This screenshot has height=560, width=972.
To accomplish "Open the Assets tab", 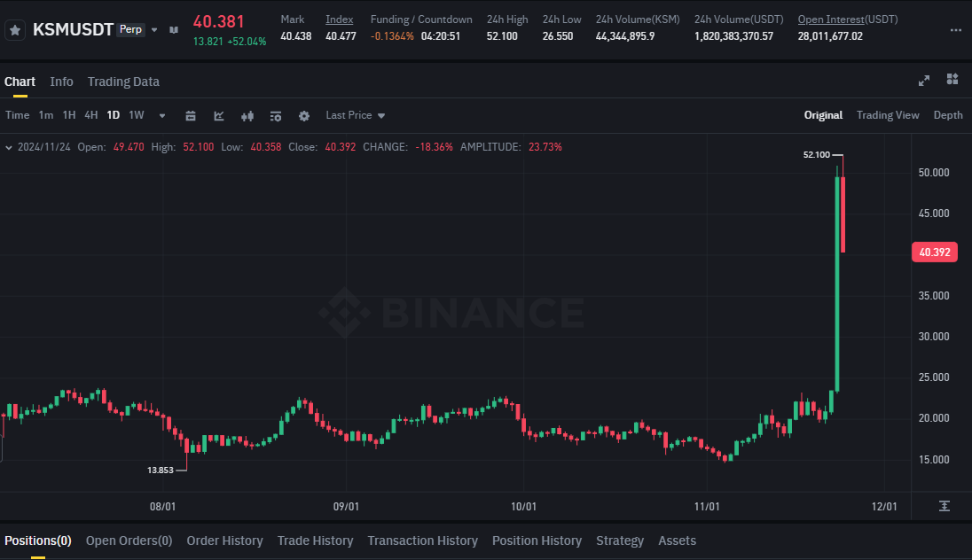I will (677, 541).
